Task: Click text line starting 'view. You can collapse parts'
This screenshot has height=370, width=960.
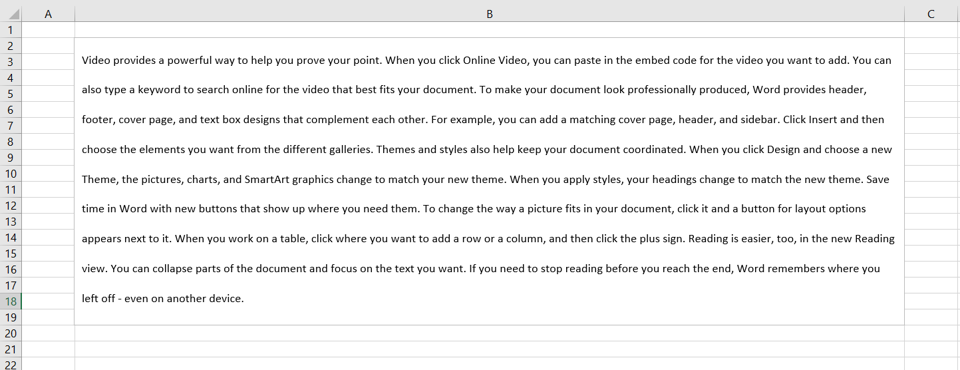Action: pos(481,268)
